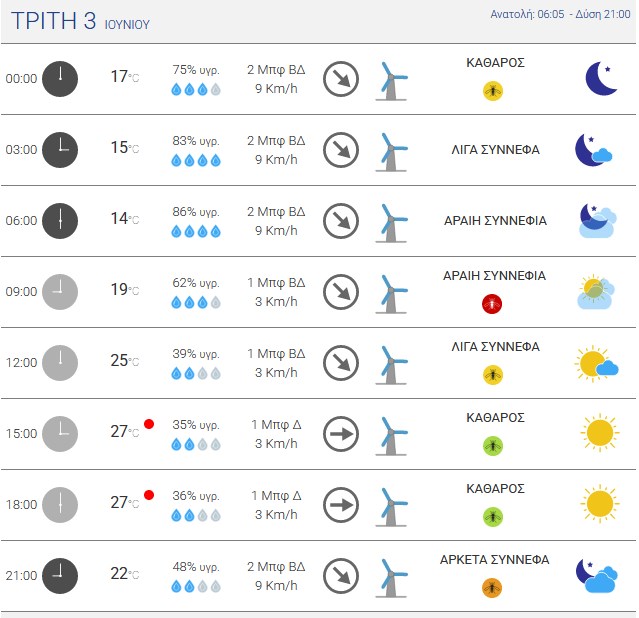Click the sun and cloud icon at 12:00
639x618 pixels.
tap(596, 364)
